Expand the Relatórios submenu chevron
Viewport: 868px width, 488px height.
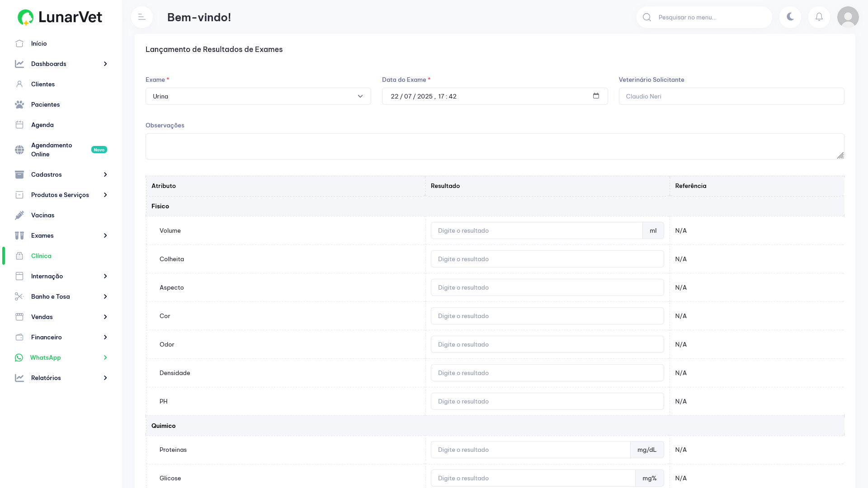pos(105,378)
